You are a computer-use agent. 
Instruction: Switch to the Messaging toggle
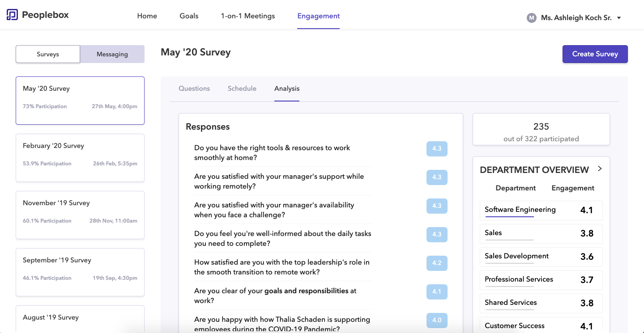[112, 54]
